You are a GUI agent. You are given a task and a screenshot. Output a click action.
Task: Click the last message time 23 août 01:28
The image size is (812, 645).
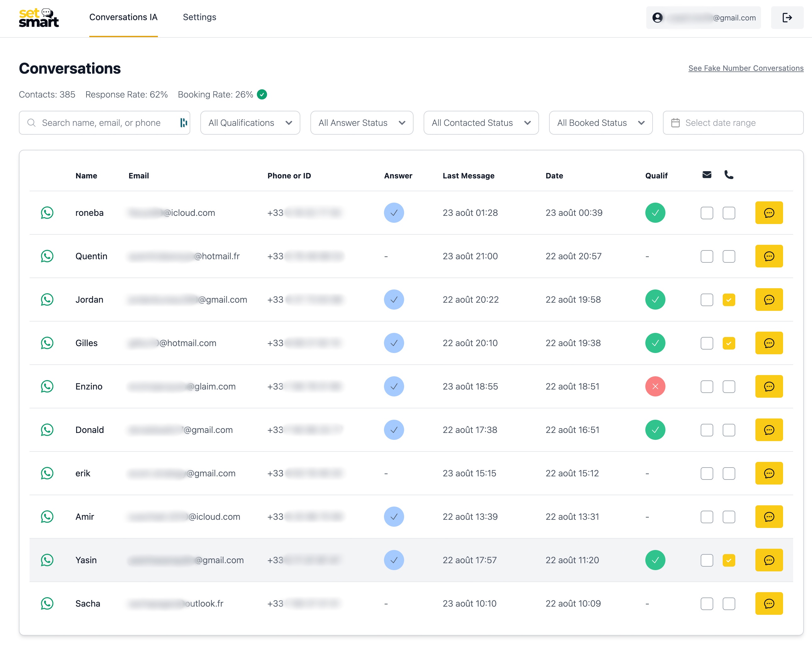click(470, 213)
